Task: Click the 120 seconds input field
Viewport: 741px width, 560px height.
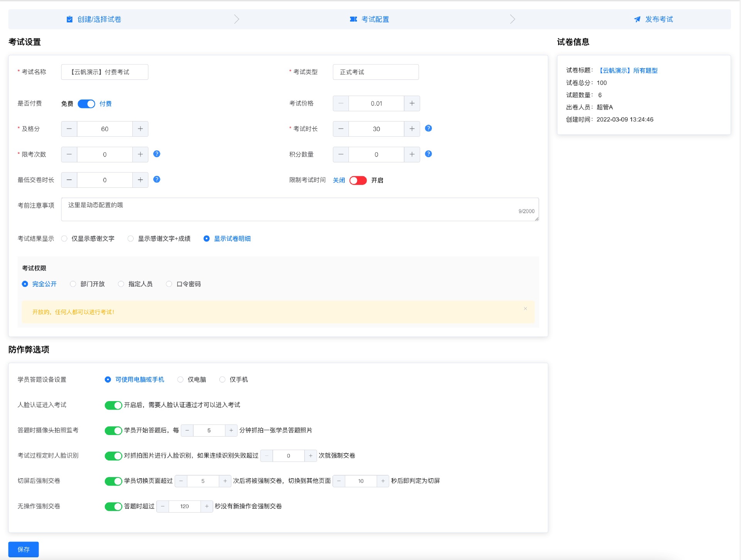Action: click(184, 506)
